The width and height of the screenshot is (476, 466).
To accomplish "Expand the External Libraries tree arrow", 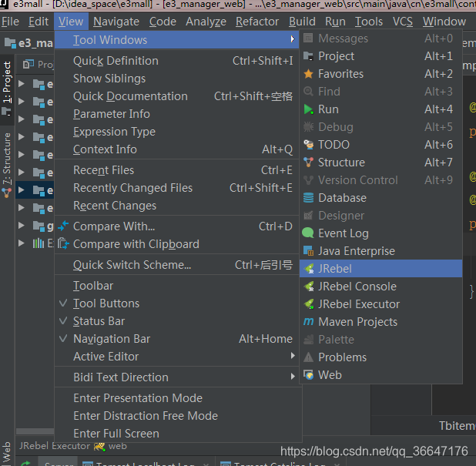I will tap(21, 243).
